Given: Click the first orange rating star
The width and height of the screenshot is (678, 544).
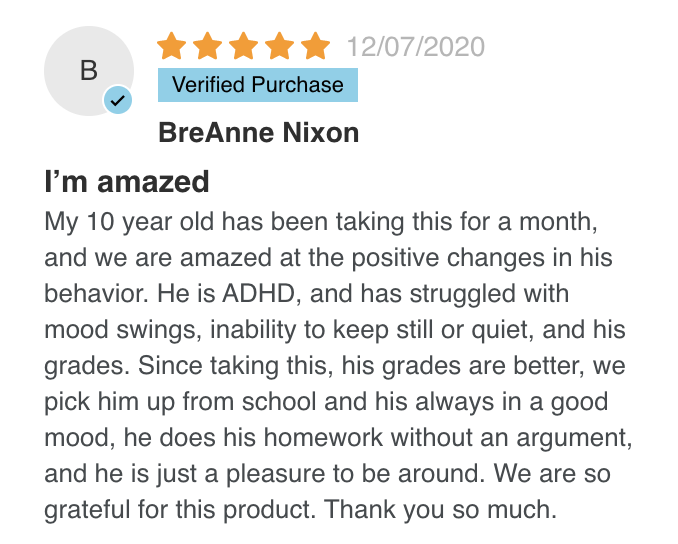Looking at the screenshot, I should [172, 45].
